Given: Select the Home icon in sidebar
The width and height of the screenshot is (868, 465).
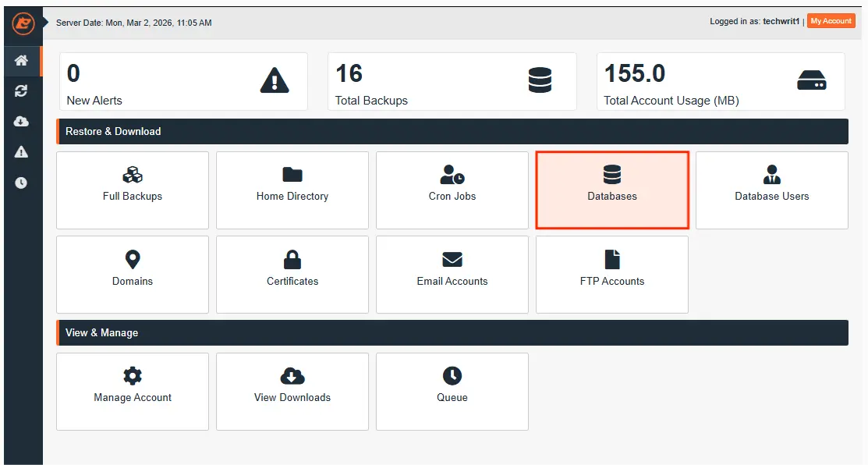Looking at the screenshot, I should [x=21, y=61].
